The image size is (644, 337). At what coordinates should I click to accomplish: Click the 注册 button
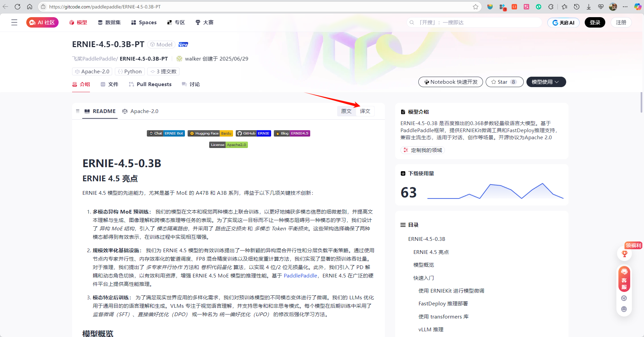click(x=621, y=23)
